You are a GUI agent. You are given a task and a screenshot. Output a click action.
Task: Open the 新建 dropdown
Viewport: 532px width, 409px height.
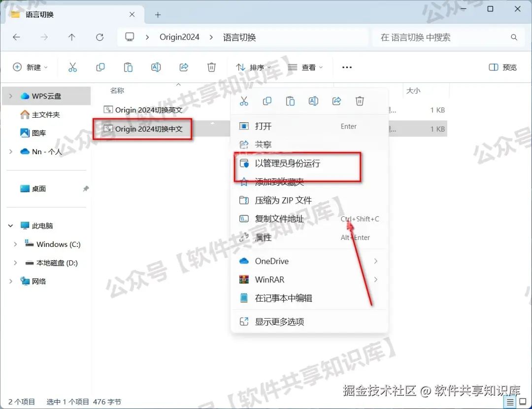[30, 67]
